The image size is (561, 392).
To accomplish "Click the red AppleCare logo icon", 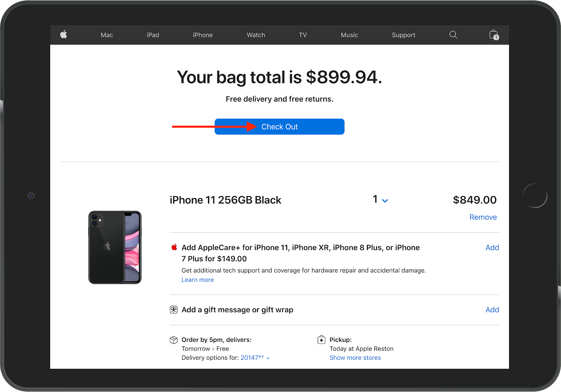I will (174, 247).
